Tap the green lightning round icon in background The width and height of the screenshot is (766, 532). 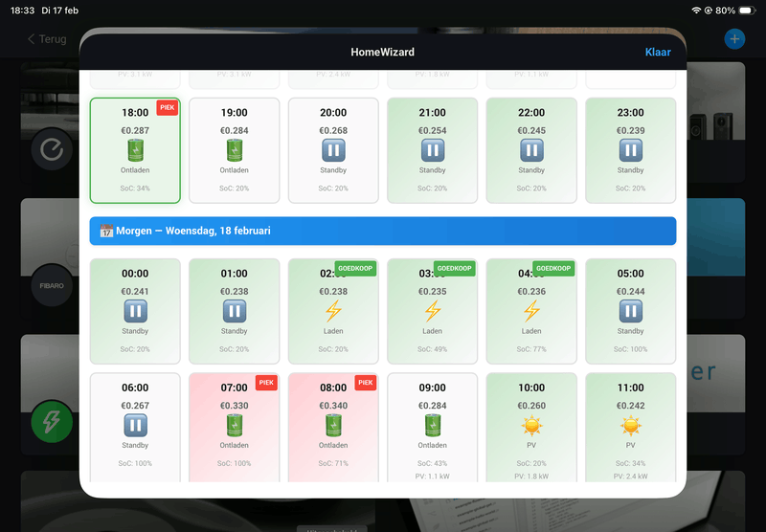52,422
